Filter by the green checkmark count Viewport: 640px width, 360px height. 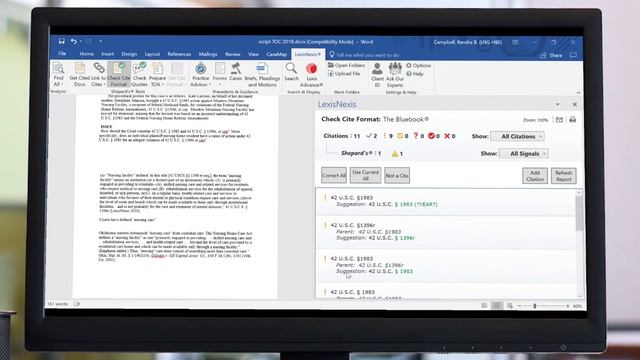(371, 136)
